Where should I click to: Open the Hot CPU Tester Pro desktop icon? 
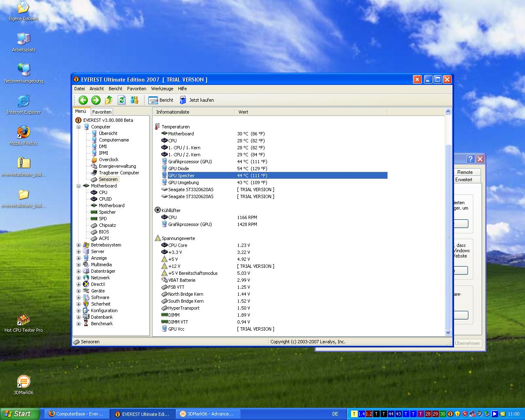[23, 323]
